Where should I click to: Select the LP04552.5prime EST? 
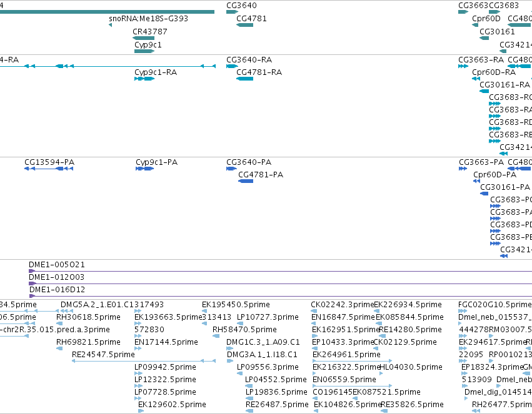click(x=249, y=386)
